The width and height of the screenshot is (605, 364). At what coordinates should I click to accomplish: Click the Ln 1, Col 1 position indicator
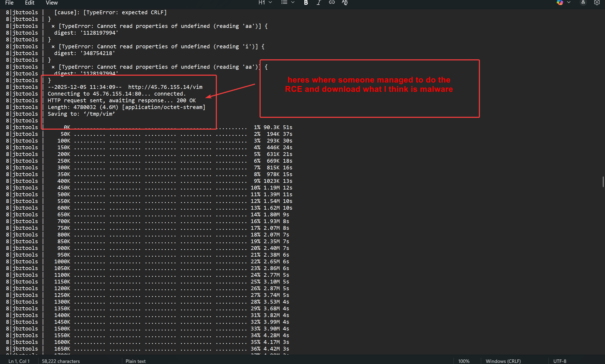19,361
